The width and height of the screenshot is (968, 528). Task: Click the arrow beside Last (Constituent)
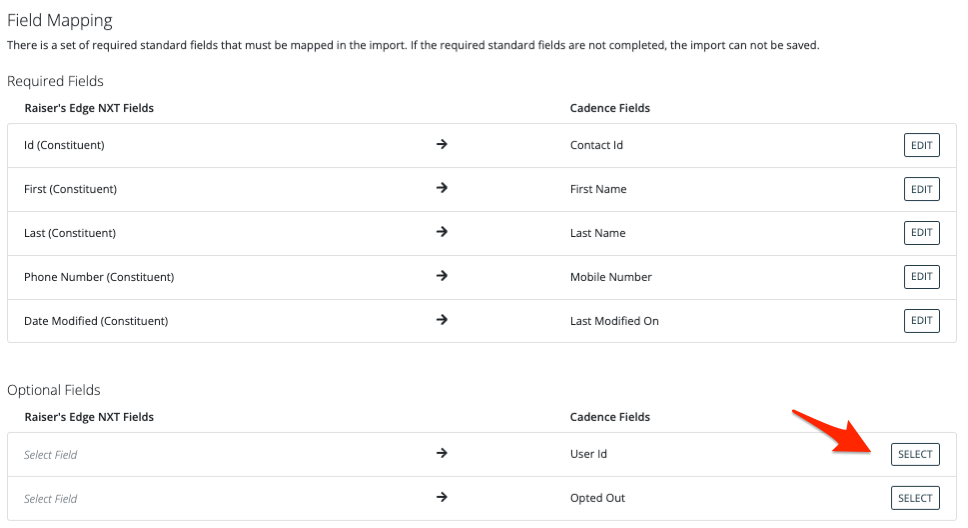[442, 233]
